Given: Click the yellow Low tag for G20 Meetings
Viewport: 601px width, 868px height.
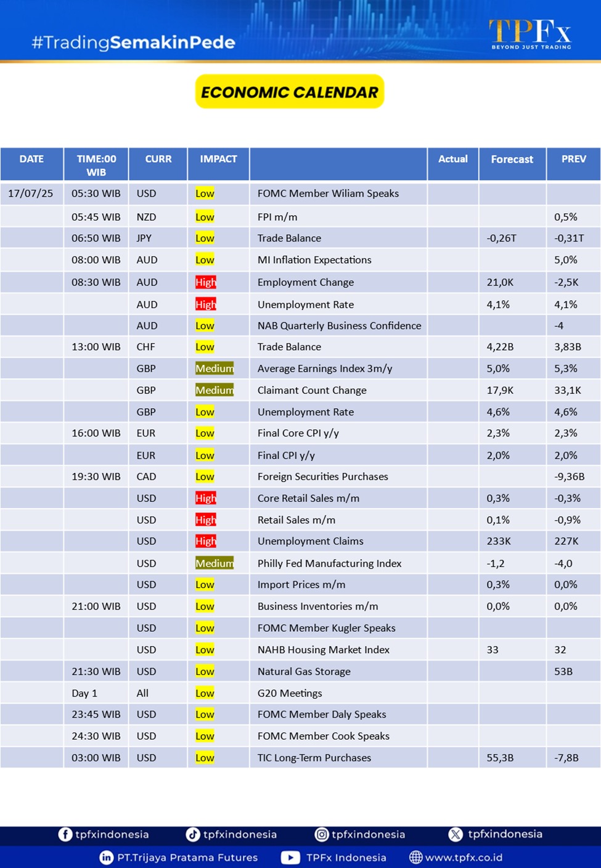Looking at the screenshot, I should [205, 694].
